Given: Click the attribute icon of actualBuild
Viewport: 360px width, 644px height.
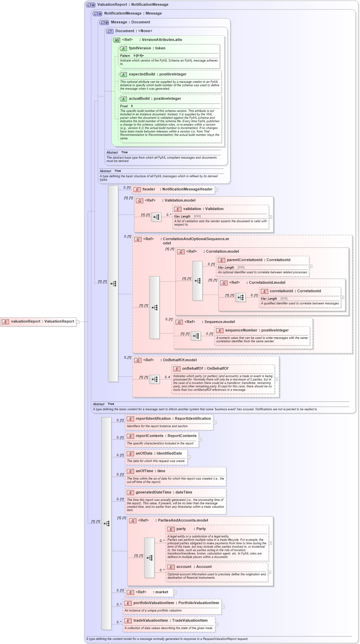Looking at the screenshot, I should point(123,99).
